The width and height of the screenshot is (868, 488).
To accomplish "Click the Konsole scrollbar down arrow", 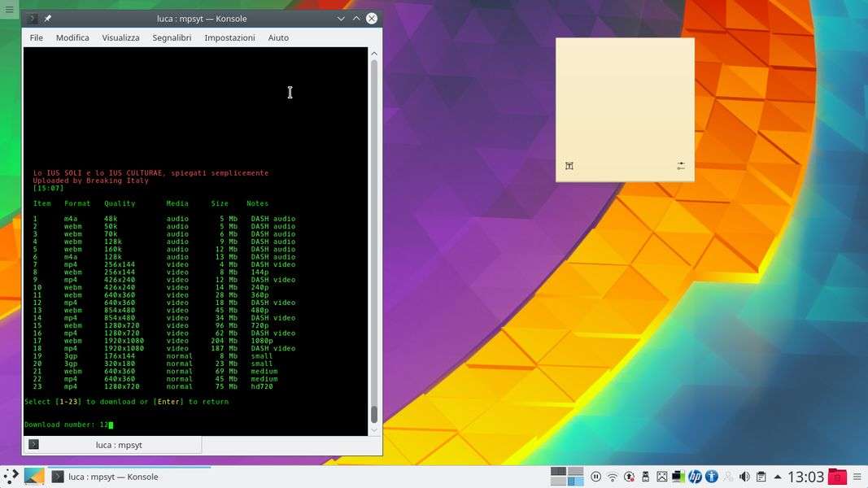I will click(374, 429).
